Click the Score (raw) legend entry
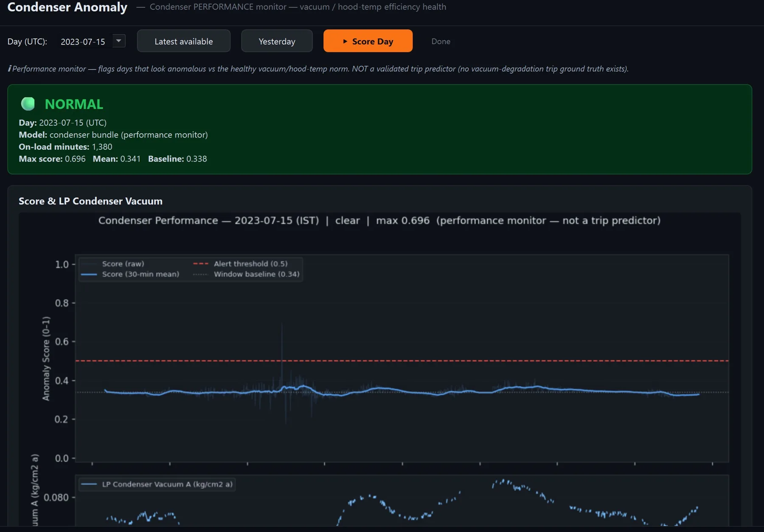Image resolution: width=764 pixels, height=532 pixels. click(x=113, y=264)
